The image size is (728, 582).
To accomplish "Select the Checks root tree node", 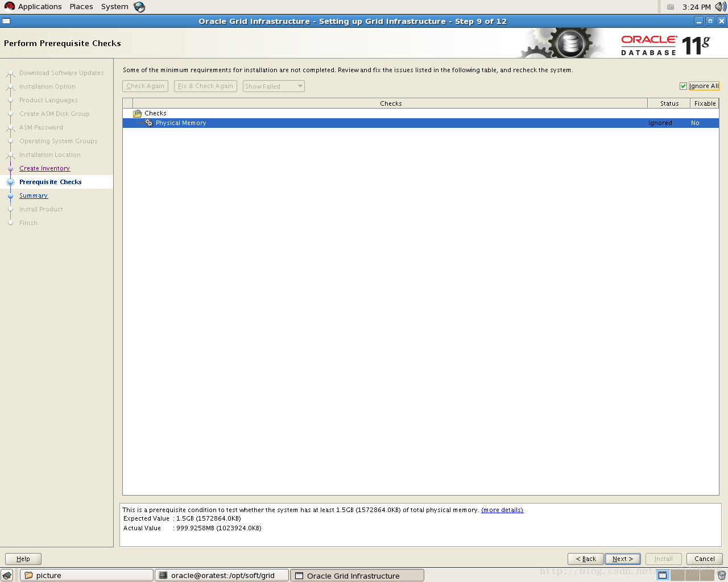I will tap(155, 113).
